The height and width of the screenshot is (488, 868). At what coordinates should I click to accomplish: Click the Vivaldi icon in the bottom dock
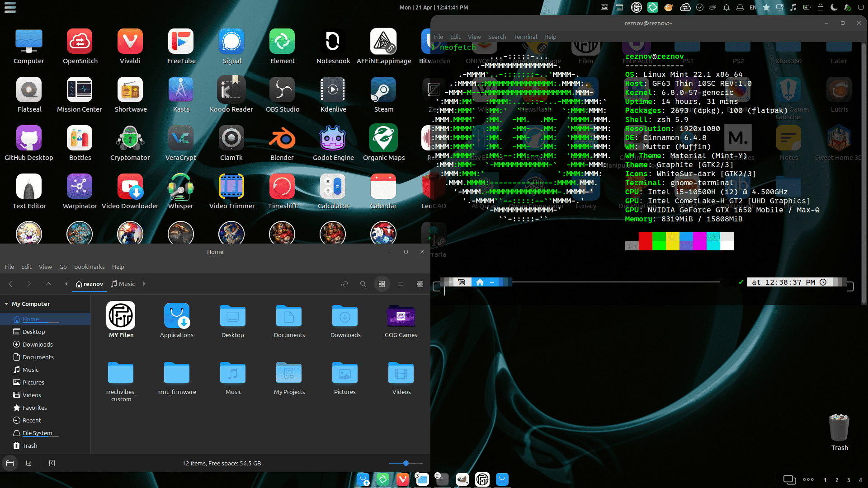402,479
